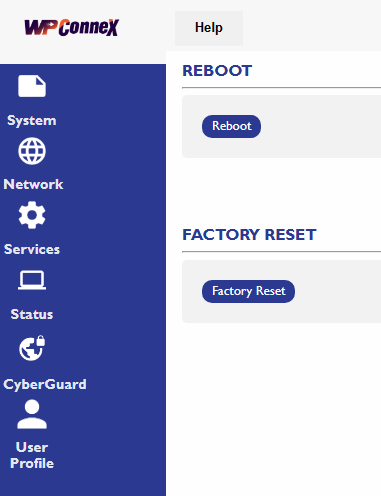Viewport: 381px width, 496px height.
Task: Click the Reboot button
Action: (x=231, y=126)
